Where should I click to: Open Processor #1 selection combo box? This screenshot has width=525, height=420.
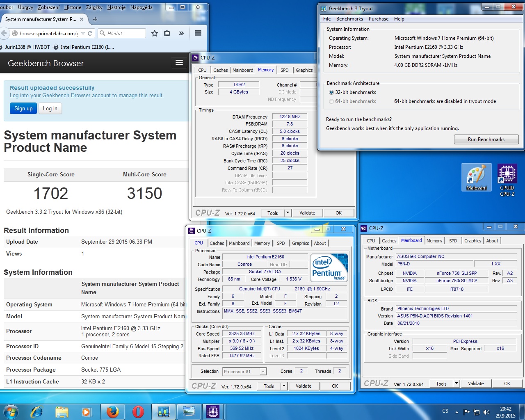tap(244, 372)
